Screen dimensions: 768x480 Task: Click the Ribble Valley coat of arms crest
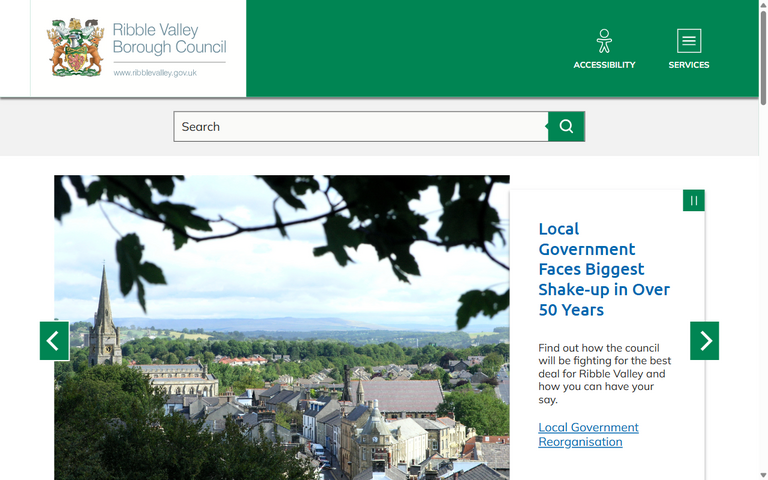pos(75,47)
